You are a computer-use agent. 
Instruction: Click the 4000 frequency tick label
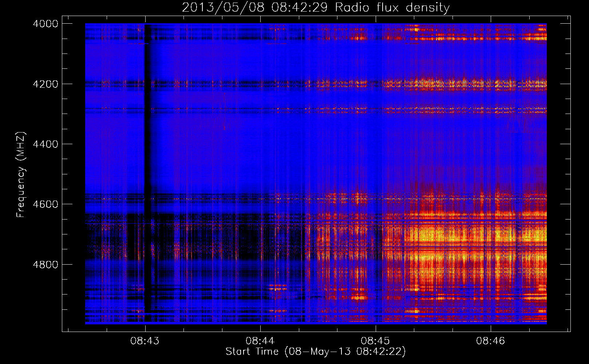[x=46, y=24]
